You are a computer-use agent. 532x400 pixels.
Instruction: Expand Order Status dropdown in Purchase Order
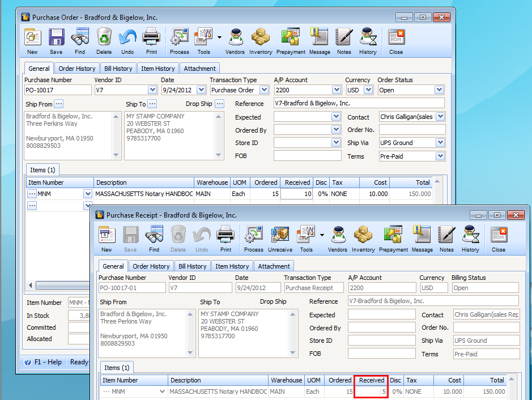[x=440, y=90]
